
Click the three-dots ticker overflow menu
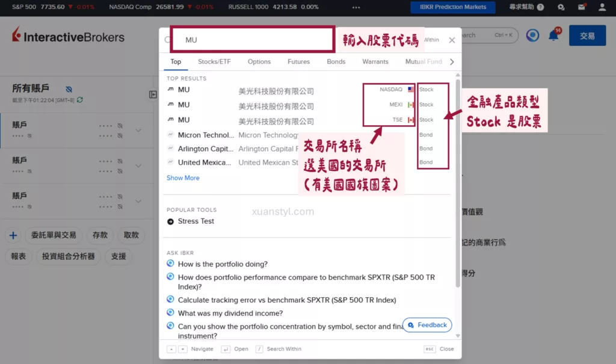pyautogui.click(x=356, y=7)
